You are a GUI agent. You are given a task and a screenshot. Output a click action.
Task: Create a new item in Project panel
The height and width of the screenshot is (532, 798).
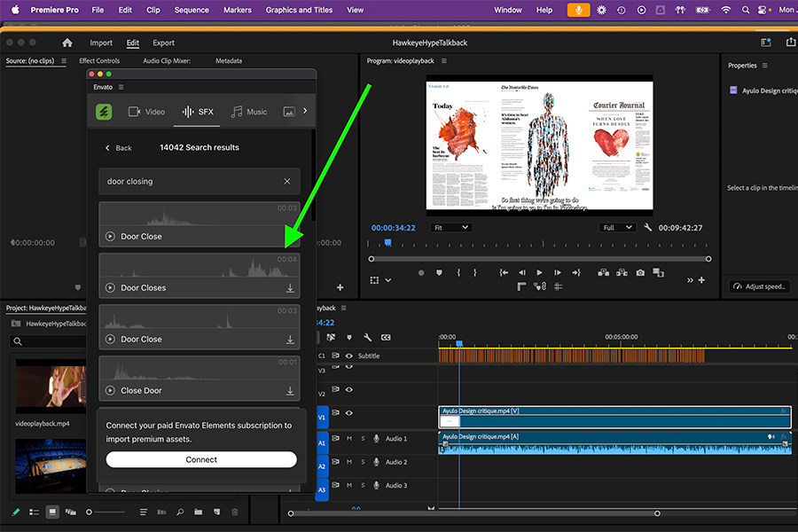tap(217, 512)
